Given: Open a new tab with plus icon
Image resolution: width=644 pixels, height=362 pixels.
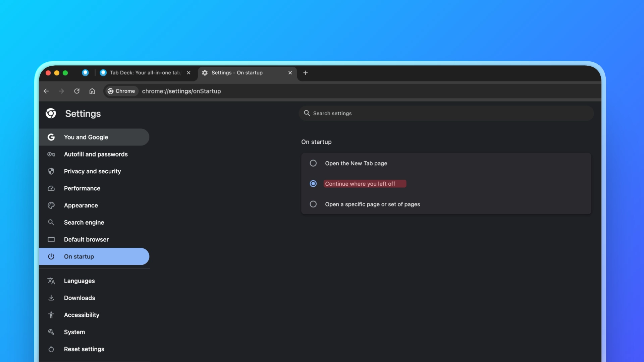Looking at the screenshot, I should (x=305, y=73).
